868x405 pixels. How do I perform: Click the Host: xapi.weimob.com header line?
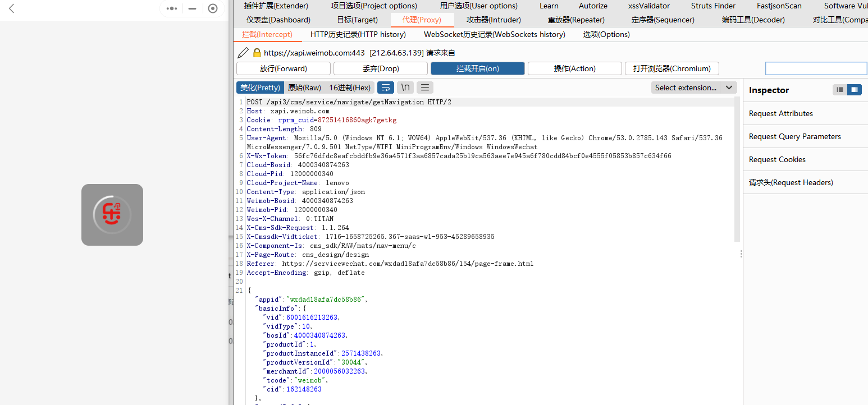[288, 111]
